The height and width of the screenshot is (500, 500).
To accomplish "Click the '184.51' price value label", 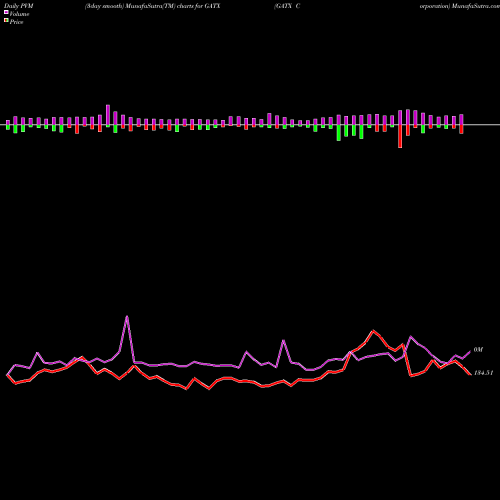I will [x=483, y=373].
